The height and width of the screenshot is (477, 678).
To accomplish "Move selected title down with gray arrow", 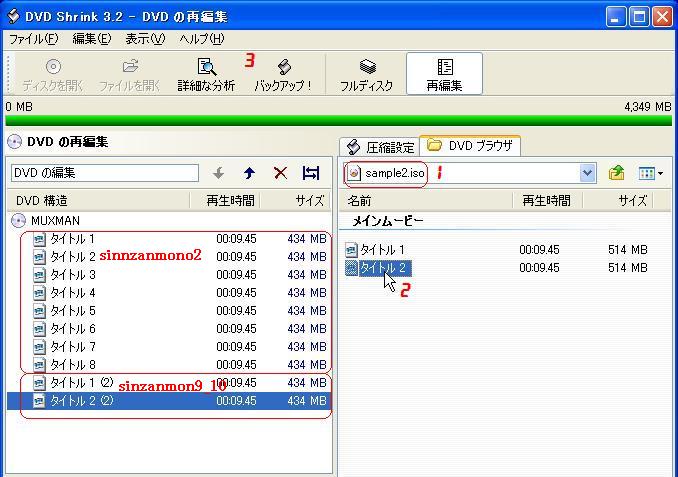I will (219, 173).
